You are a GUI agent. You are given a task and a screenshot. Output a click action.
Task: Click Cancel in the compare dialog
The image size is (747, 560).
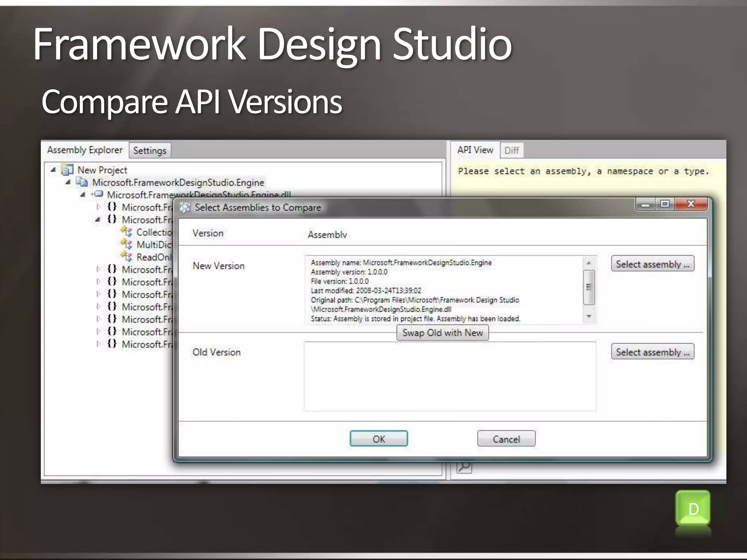pos(506,439)
